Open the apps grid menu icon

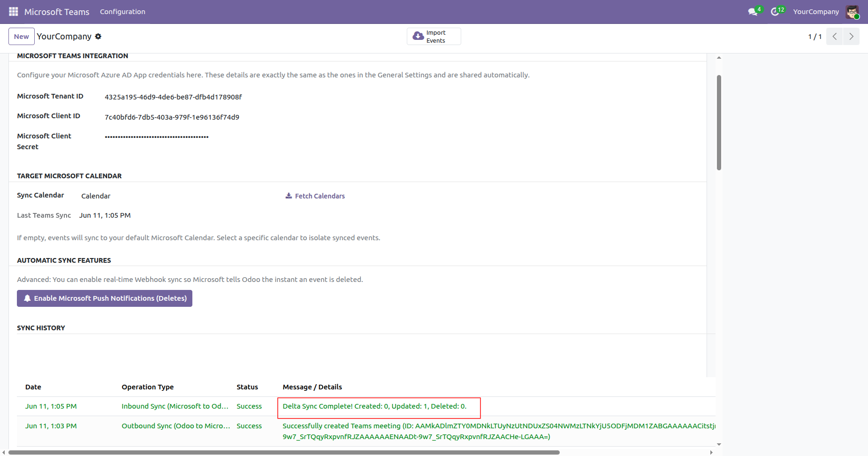13,11
